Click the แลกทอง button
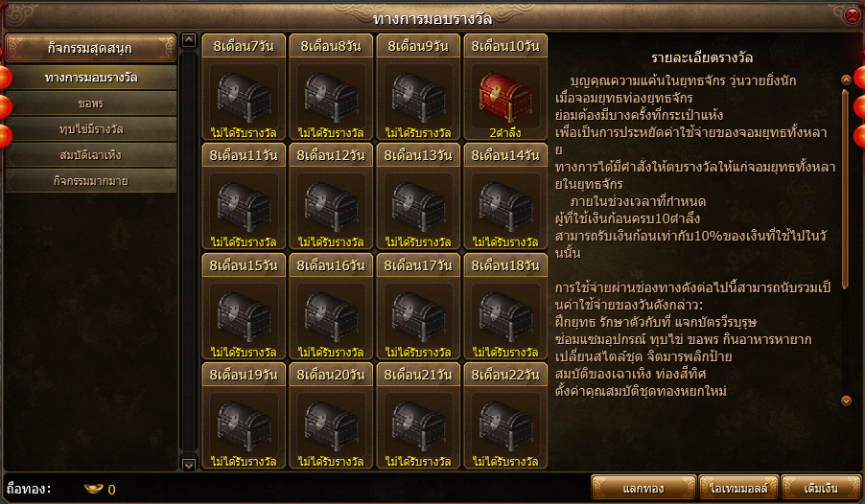865x504 pixels. 643,488
